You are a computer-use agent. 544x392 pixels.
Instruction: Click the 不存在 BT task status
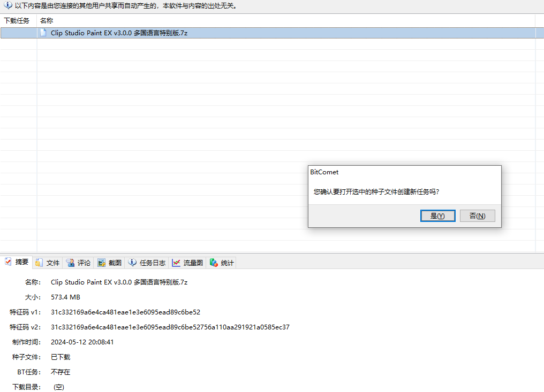click(x=61, y=372)
